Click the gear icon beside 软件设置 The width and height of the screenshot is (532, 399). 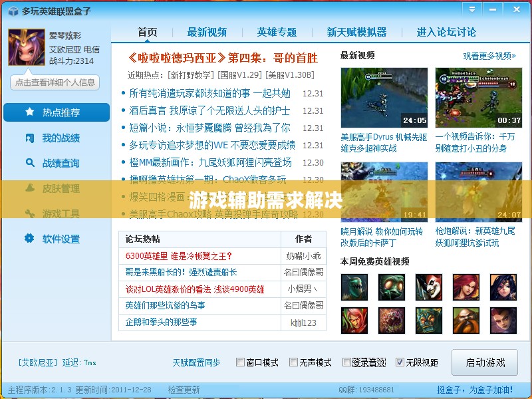click(29, 238)
